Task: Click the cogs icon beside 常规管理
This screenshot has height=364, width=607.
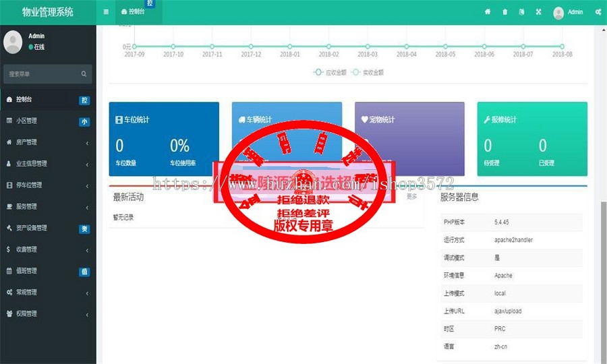Action: tap(9, 293)
